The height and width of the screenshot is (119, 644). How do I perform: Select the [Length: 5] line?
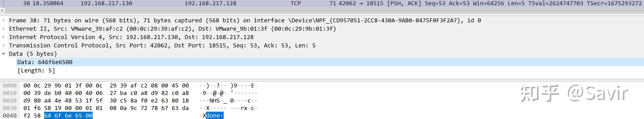pyautogui.click(x=36, y=71)
